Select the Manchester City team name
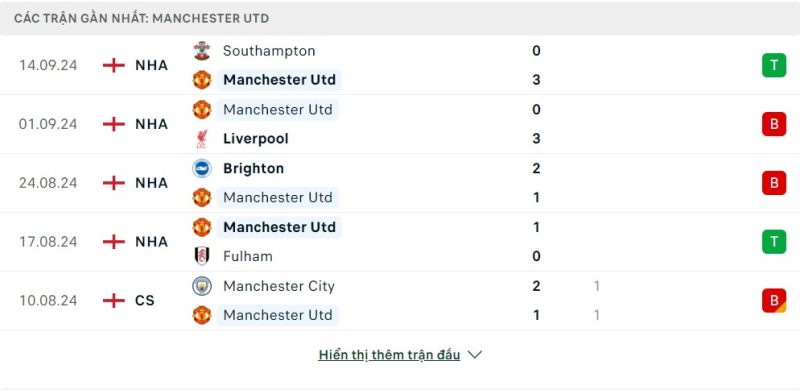 pyautogui.click(x=279, y=286)
